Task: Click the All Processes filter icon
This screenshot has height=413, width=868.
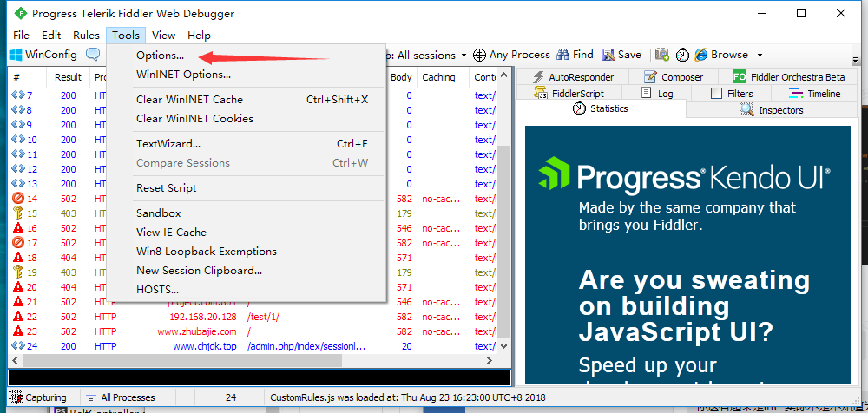Action: pos(91,397)
